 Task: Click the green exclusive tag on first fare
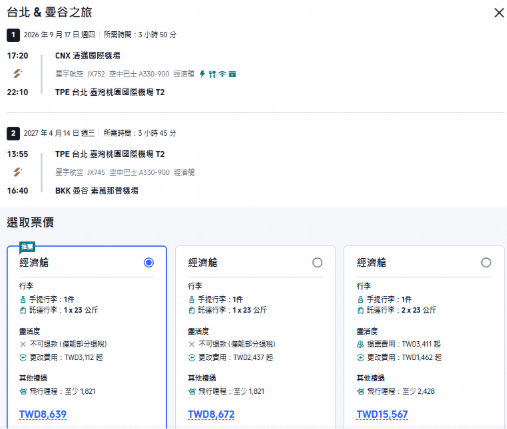pyautogui.click(x=27, y=247)
